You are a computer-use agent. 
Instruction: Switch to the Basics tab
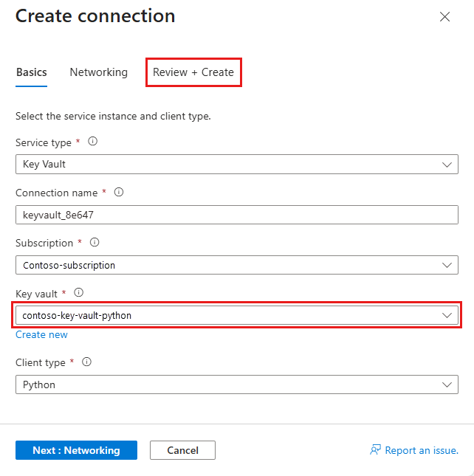click(x=31, y=72)
